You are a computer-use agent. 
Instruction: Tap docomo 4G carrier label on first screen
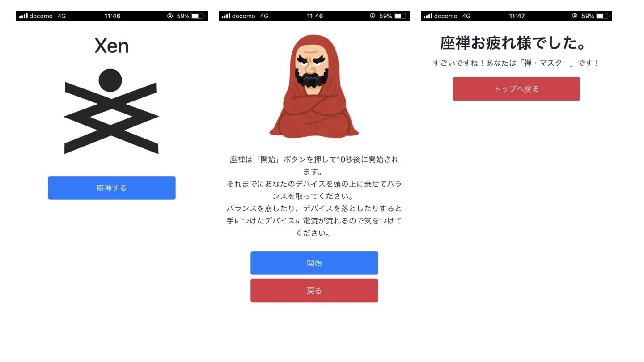[47, 16]
